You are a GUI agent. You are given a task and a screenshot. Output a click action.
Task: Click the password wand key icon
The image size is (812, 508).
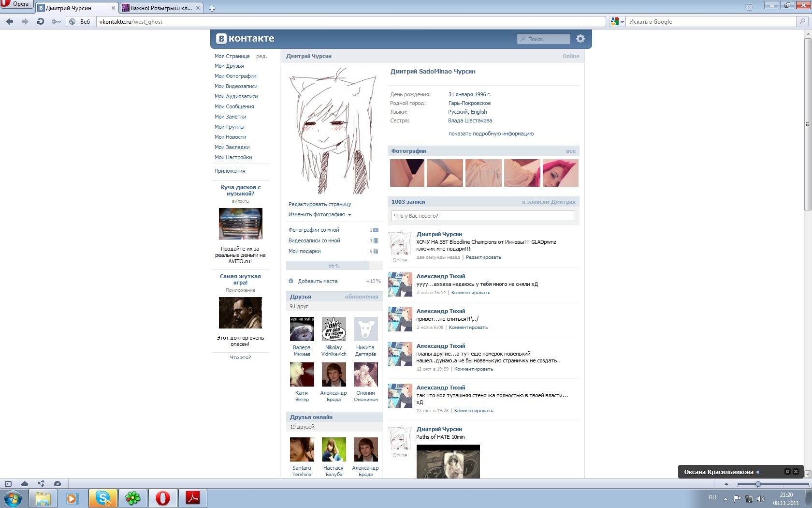(x=56, y=22)
